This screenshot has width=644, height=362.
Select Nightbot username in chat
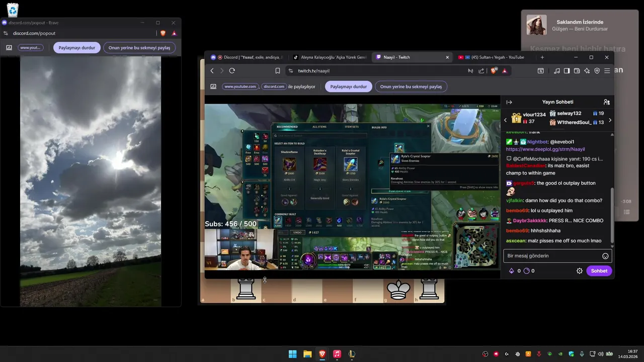[537, 142]
